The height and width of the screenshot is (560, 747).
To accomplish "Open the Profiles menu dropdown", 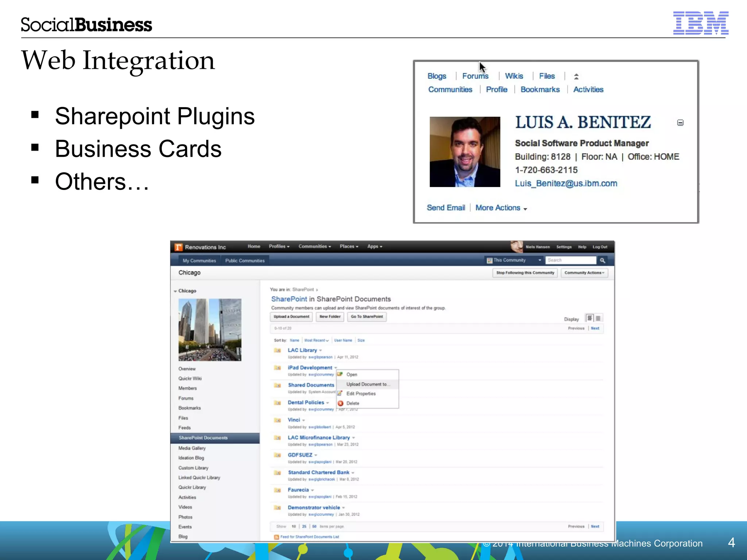I will 279,246.
